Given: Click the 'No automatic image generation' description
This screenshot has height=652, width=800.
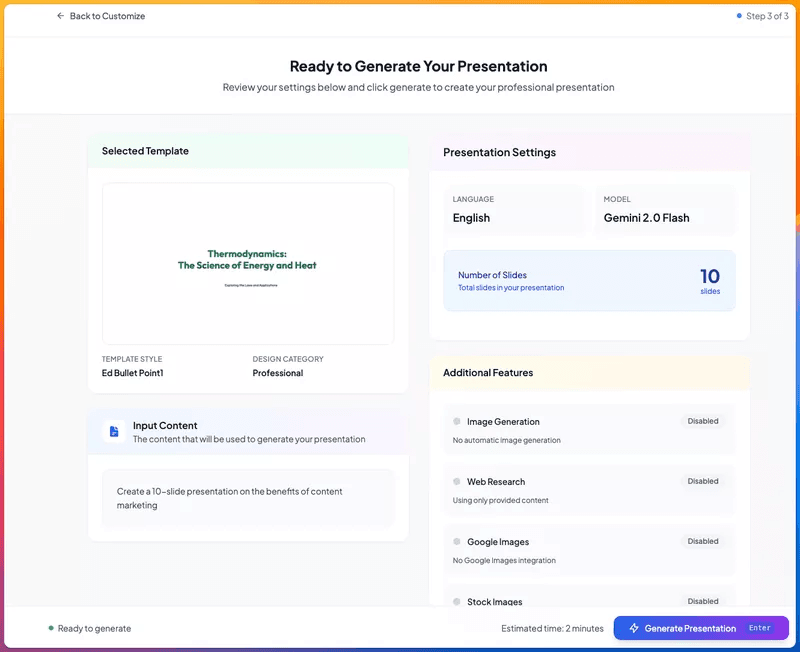Looking at the screenshot, I should [x=507, y=440].
